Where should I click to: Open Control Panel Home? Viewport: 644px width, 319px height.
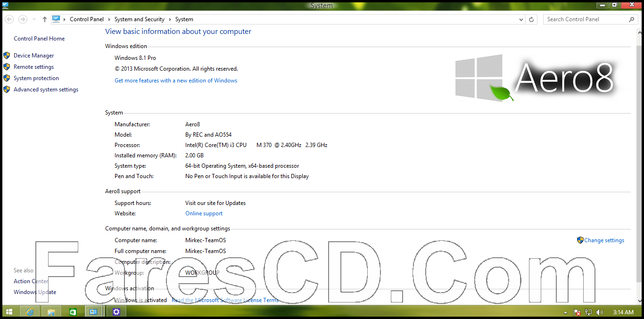(x=39, y=39)
